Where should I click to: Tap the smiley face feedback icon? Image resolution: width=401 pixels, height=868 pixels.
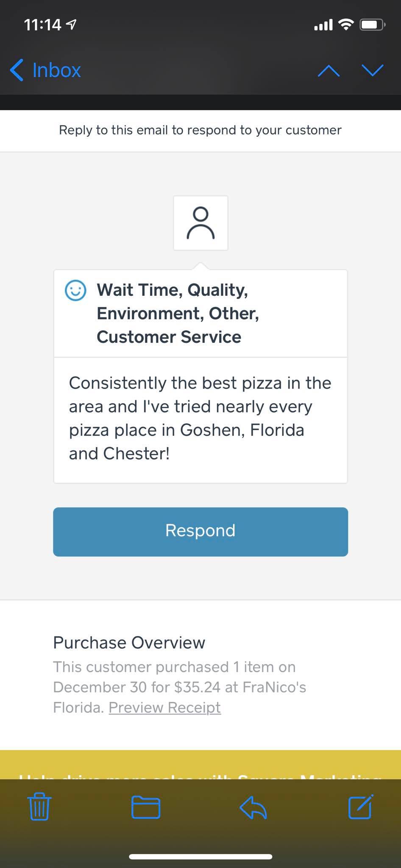[75, 290]
